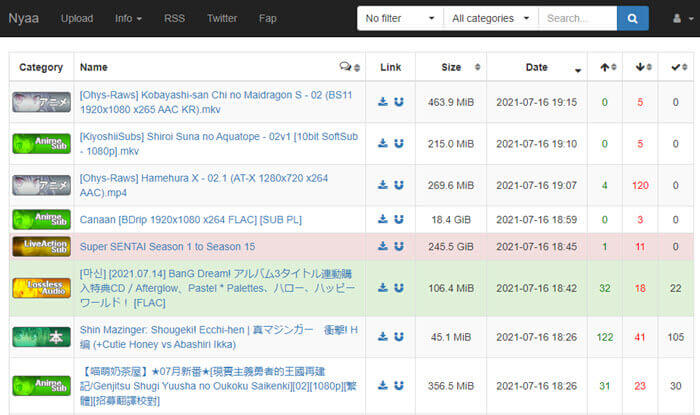
Task: Open the No filter dropdown
Action: pyautogui.click(x=400, y=18)
